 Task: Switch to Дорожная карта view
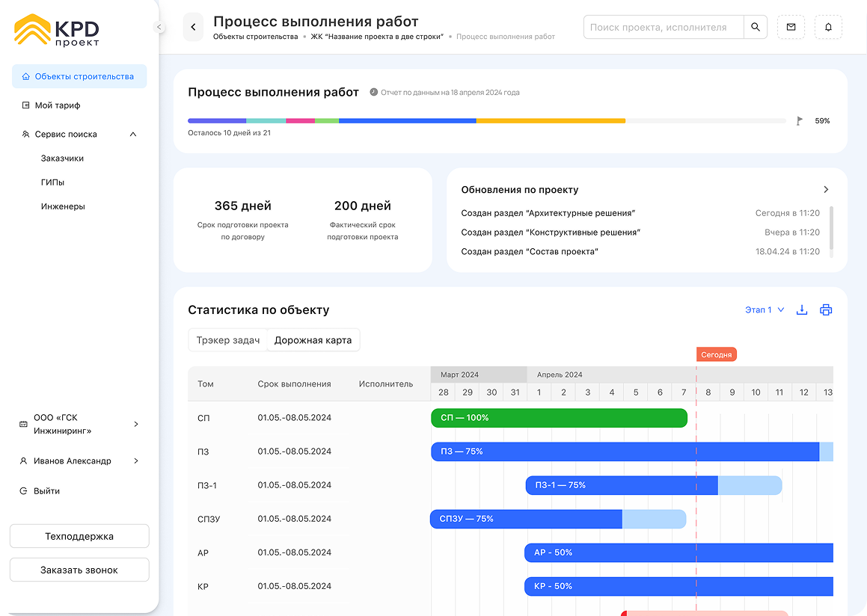point(313,340)
